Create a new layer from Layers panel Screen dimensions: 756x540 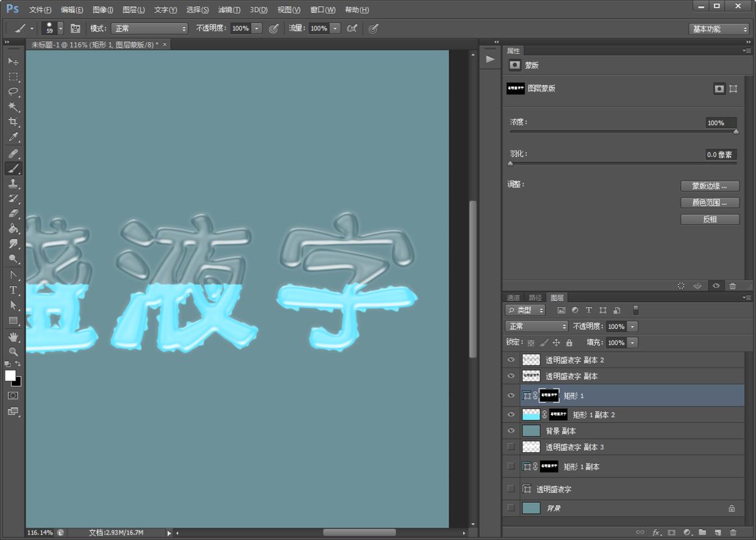pyautogui.click(x=718, y=533)
